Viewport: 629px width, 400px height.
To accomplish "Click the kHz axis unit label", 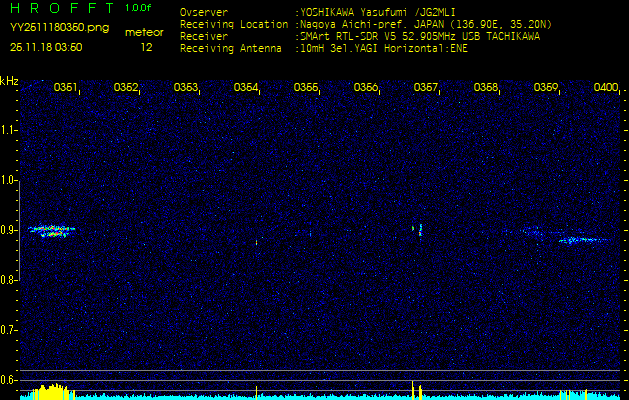I will [x=9, y=81].
